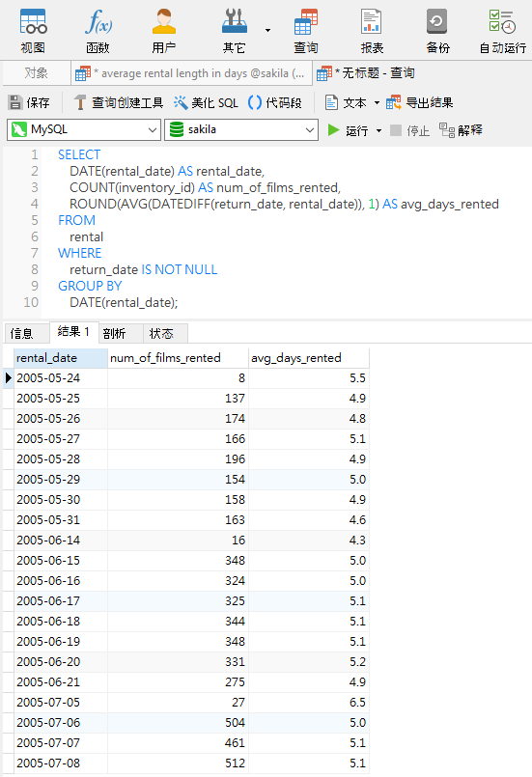
Task: Click the cell with value 137
Action: point(178,399)
